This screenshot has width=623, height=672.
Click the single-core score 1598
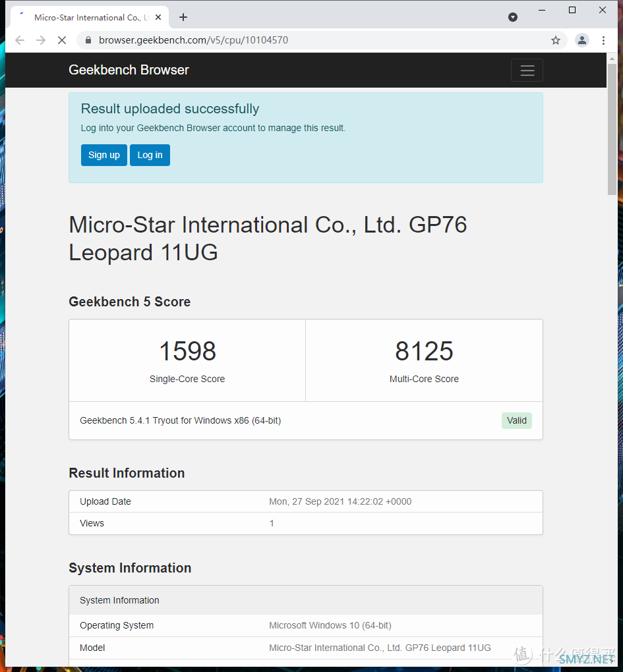coord(187,351)
